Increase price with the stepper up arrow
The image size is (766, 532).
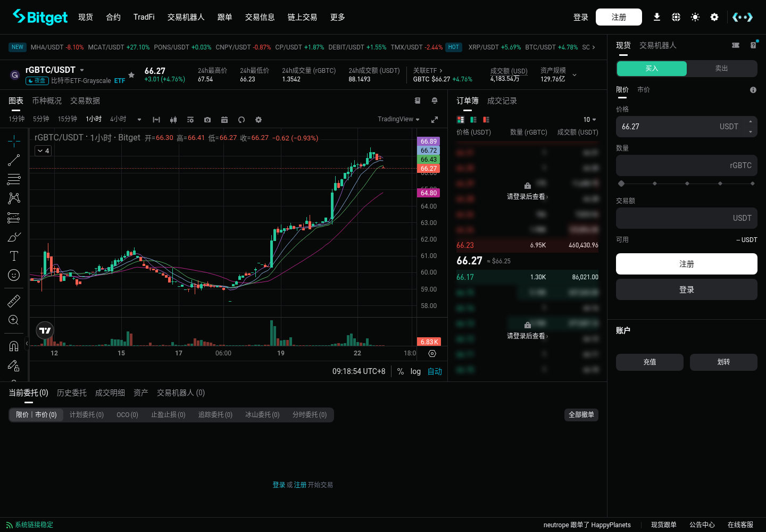[751, 122]
